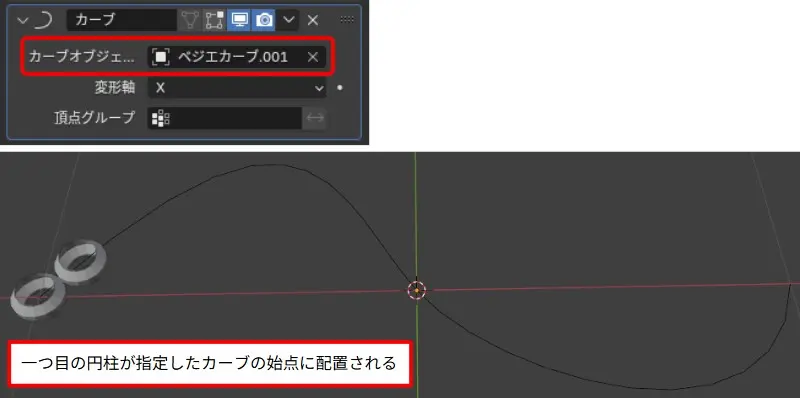The image size is (800, 398).
Task: Toggle the on-cage triangle icon
Action: 190,20
